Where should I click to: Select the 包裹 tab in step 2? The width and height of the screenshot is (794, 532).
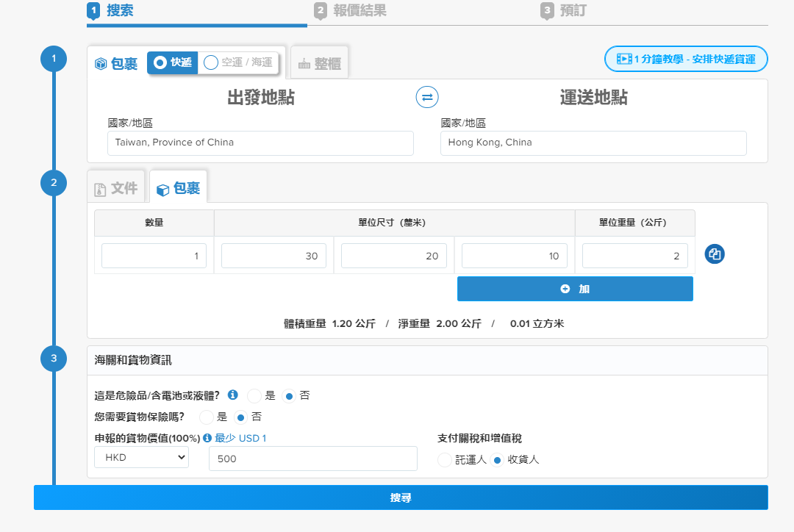point(178,188)
